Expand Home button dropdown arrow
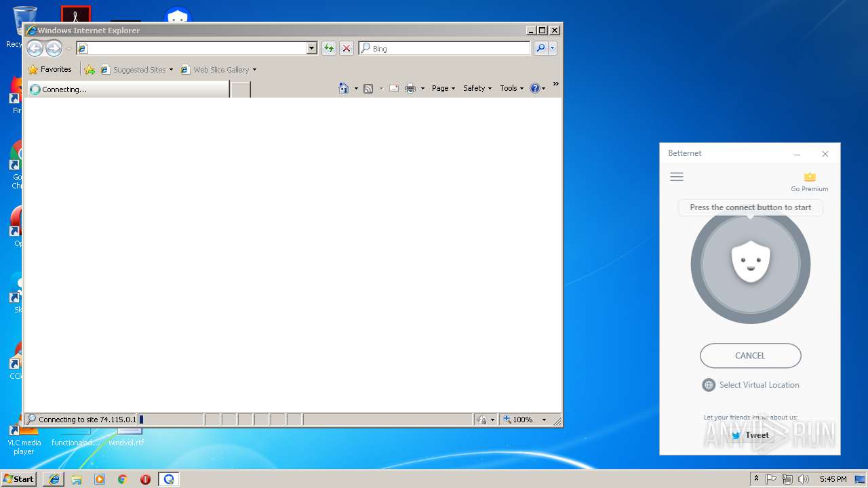 pos(356,88)
